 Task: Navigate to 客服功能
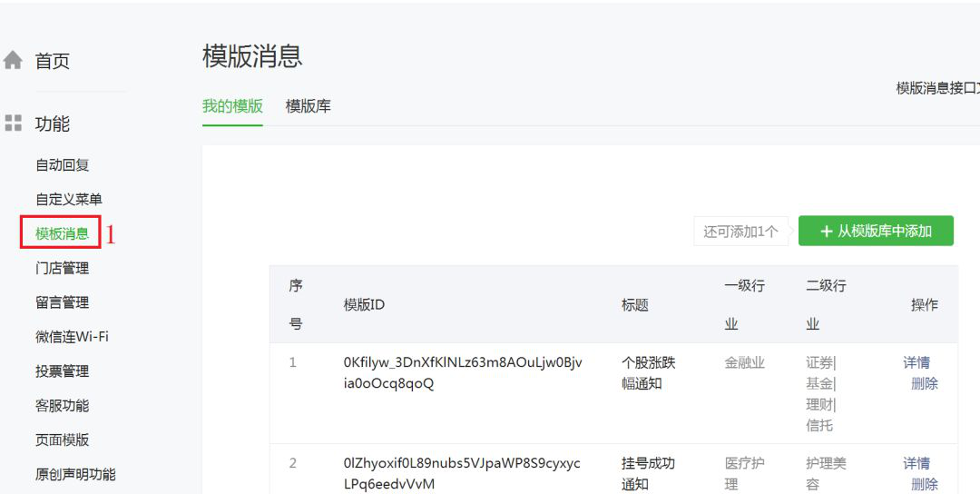[62, 406]
